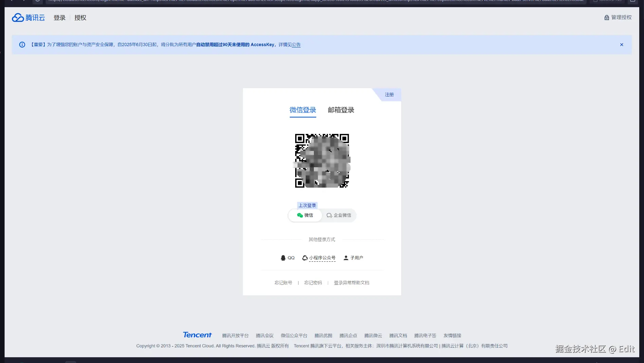Click the 登录 header text

coord(59,18)
